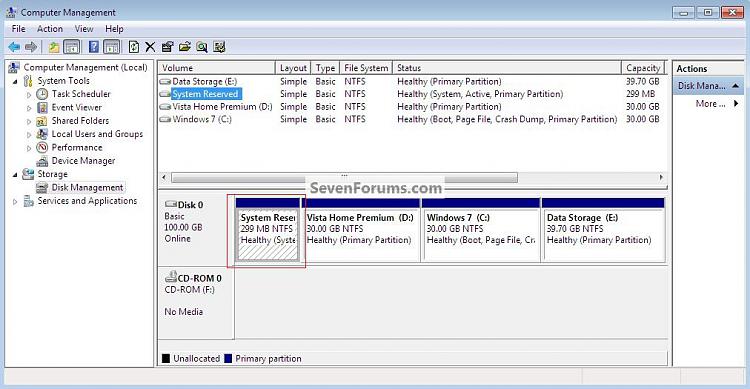Select Data Storage (E:) partition block
Viewport: 750px width, 389px height.
pos(604,230)
